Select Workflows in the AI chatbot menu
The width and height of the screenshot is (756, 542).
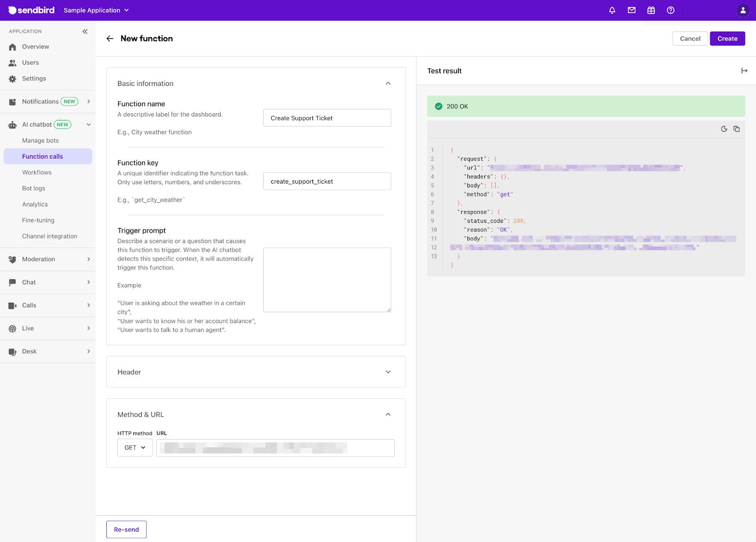coord(36,172)
